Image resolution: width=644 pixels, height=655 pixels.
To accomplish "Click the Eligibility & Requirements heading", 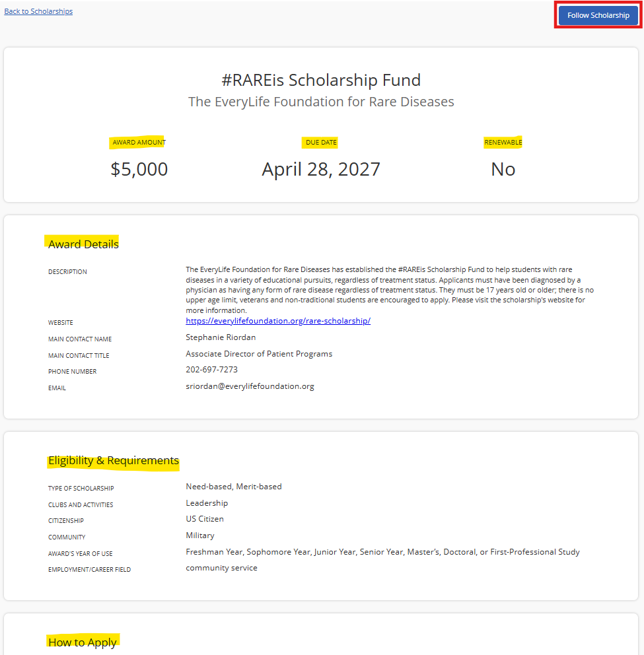I will 113,460.
